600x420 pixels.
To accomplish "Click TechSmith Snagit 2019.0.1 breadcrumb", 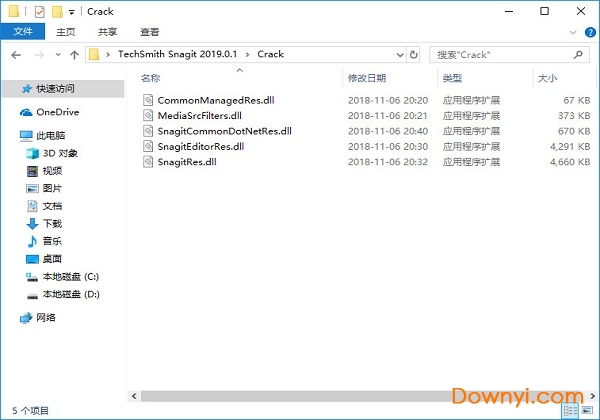I will [177, 54].
